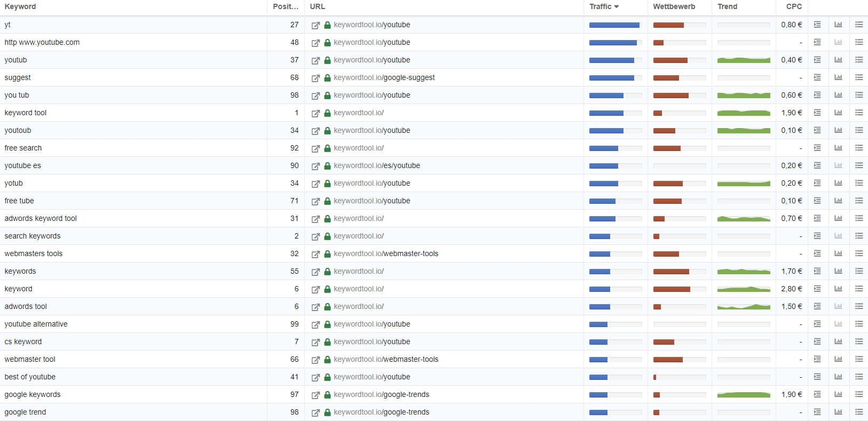
Task: Select the 'best of youtube' keyword text
Action: click(30, 377)
